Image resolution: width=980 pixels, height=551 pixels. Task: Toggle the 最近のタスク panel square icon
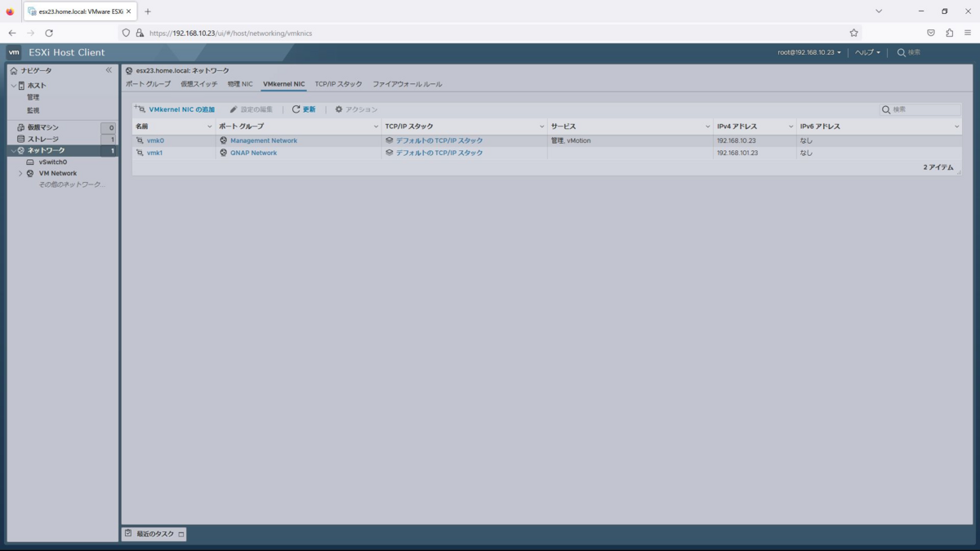coord(181,535)
